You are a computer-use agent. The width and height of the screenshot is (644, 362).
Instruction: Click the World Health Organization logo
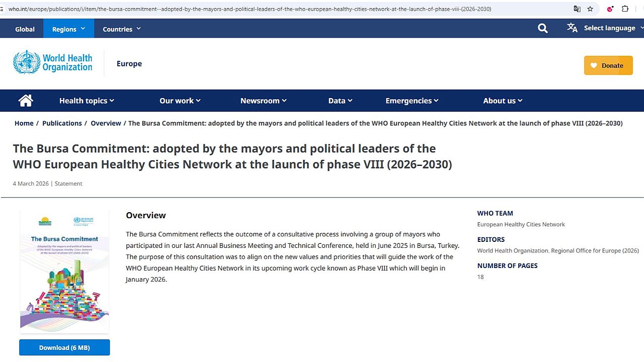point(53,63)
